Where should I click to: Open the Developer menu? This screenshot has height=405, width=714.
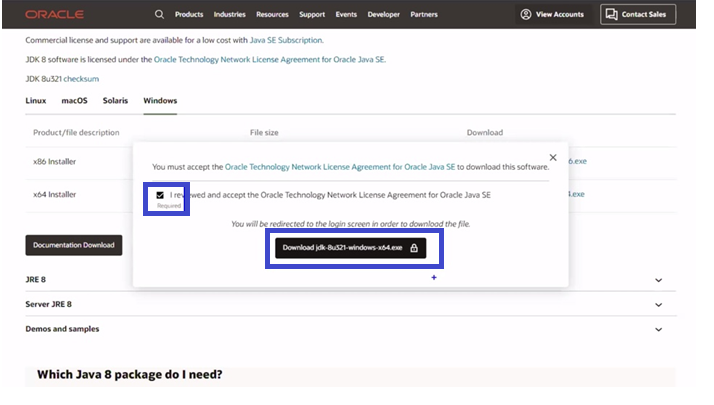tap(383, 15)
